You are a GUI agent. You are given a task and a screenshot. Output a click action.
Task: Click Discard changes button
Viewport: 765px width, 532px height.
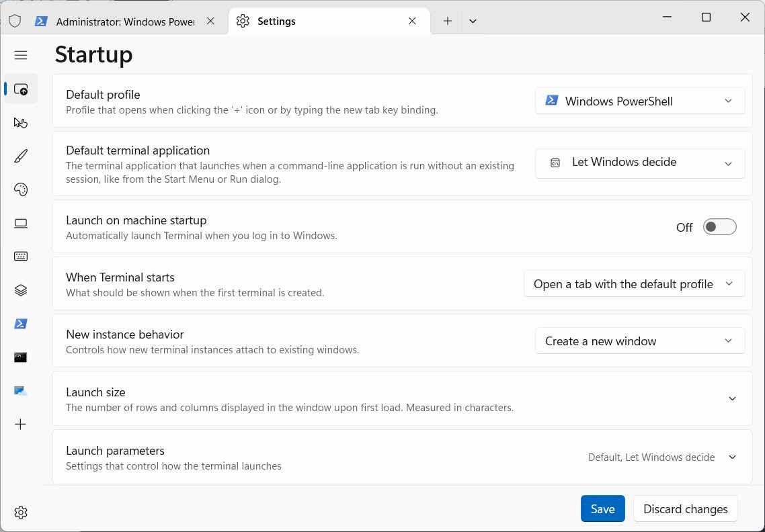pos(685,509)
